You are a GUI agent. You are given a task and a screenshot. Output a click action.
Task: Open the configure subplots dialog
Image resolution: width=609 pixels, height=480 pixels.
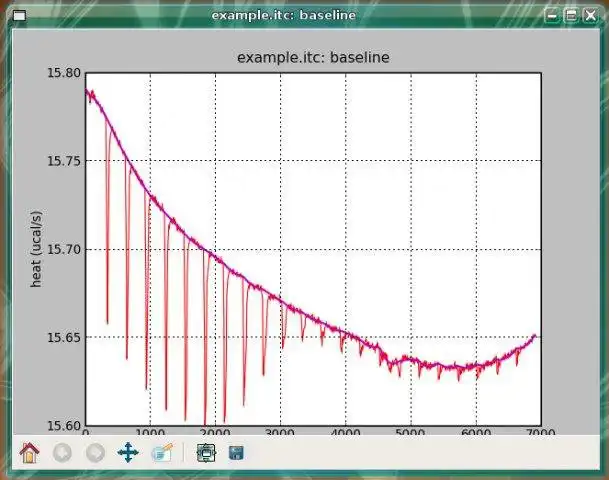(x=206, y=452)
